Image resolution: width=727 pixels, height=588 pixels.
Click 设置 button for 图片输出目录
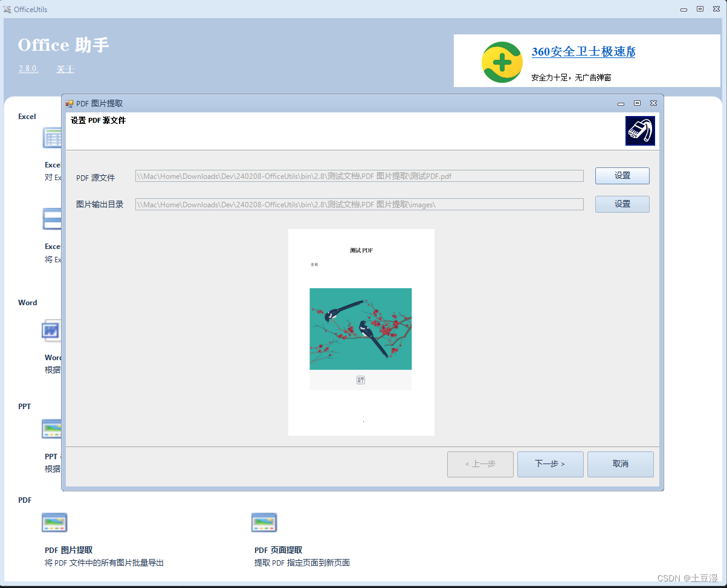pos(622,204)
